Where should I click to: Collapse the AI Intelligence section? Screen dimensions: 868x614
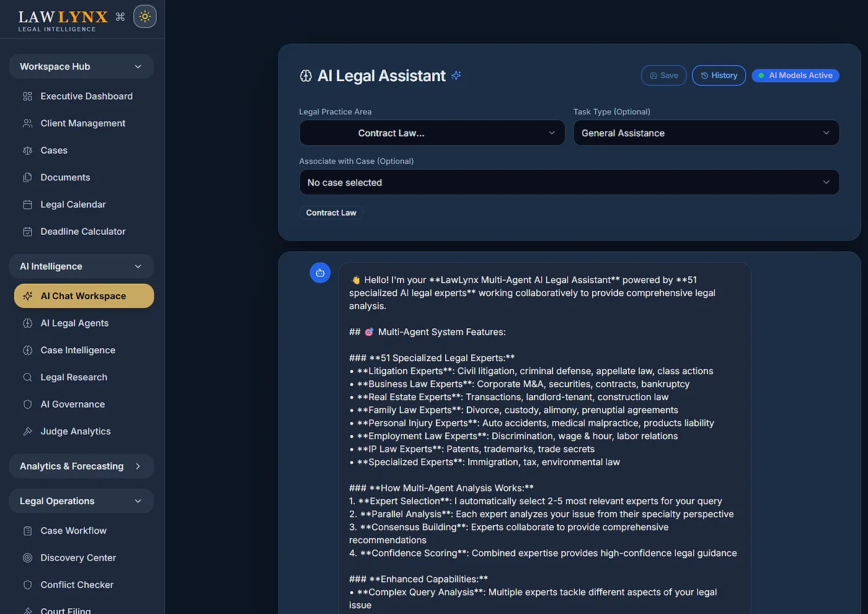81,266
